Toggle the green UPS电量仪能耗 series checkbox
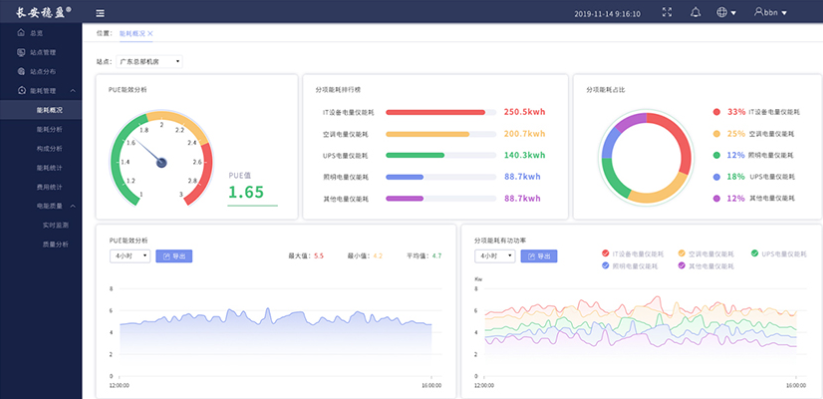Viewport: 823px width, 399px height. (755, 254)
